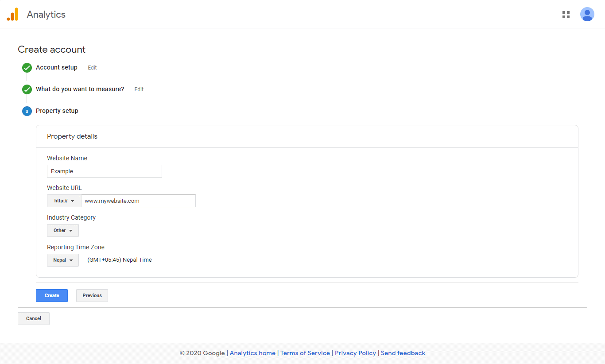The height and width of the screenshot is (364, 605).
Task: Click the © 2020 Google footer text
Action: tap(202, 353)
